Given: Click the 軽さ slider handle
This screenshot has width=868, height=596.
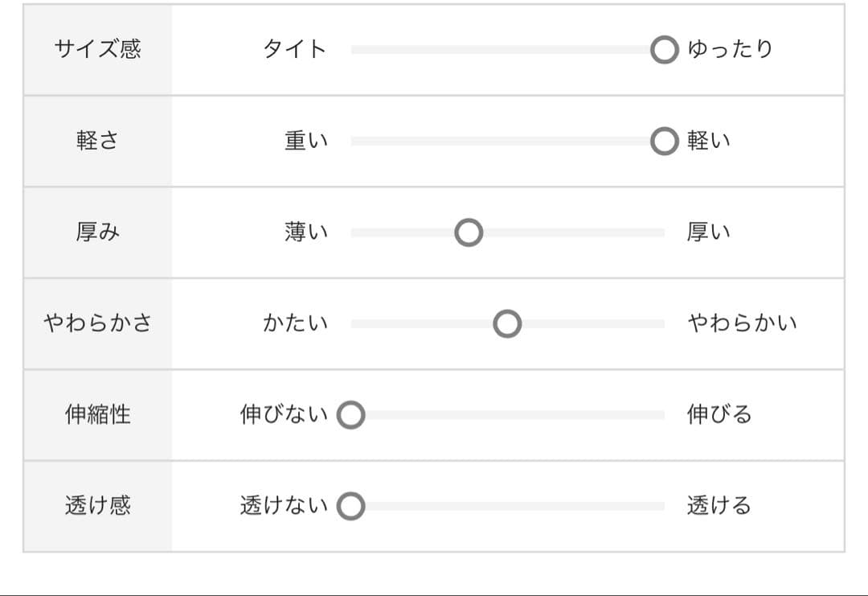Looking at the screenshot, I should [x=664, y=142].
